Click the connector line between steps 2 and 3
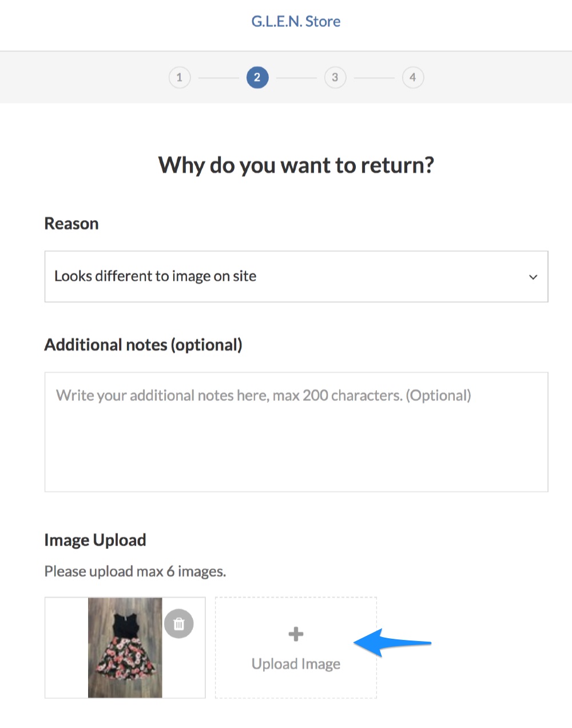The height and width of the screenshot is (728, 572). coord(296,78)
